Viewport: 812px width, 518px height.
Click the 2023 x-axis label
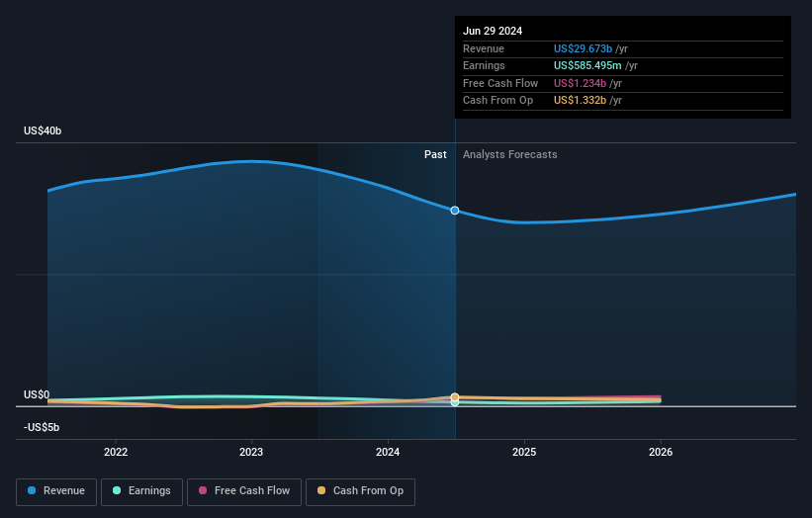251,452
